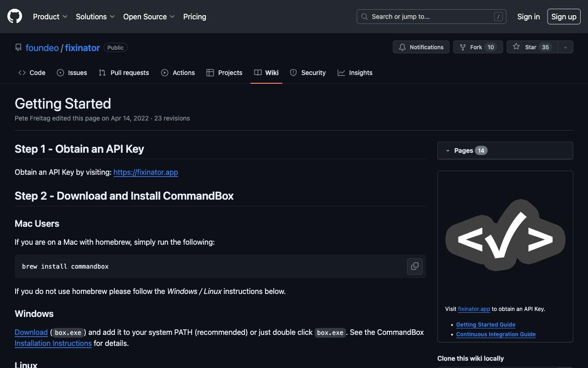Click the Code angle-brackets icon
The width and height of the screenshot is (588, 368).
click(22, 73)
